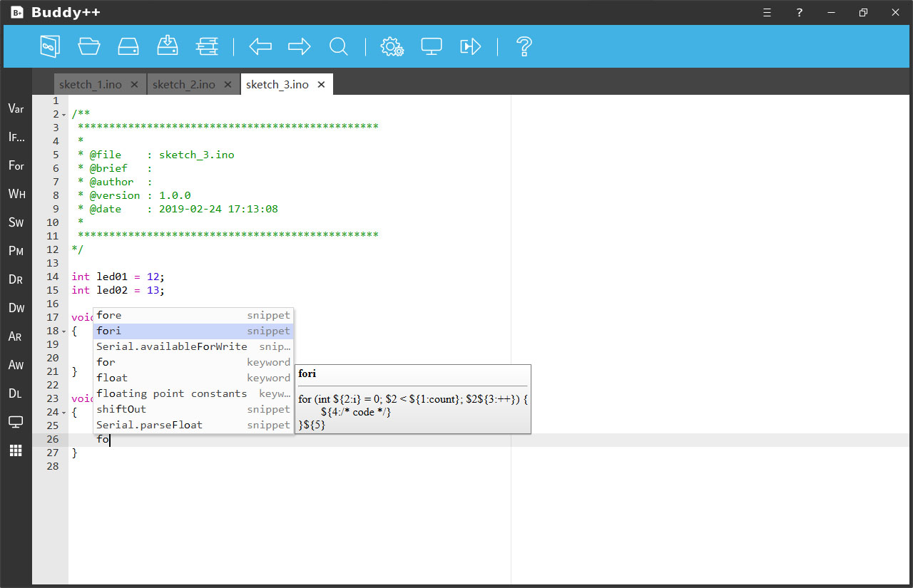913x588 pixels.
Task: Click the text 'int led02 = 13;'
Action: coord(118,290)
